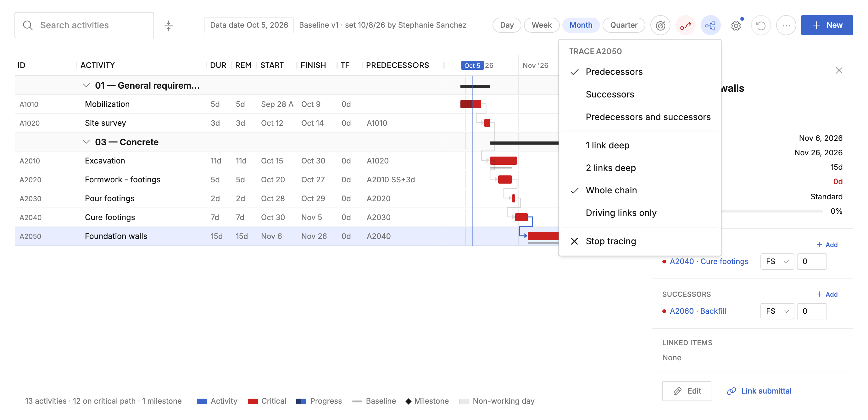Sort by the ACTIVITY column header

point(97,65)
